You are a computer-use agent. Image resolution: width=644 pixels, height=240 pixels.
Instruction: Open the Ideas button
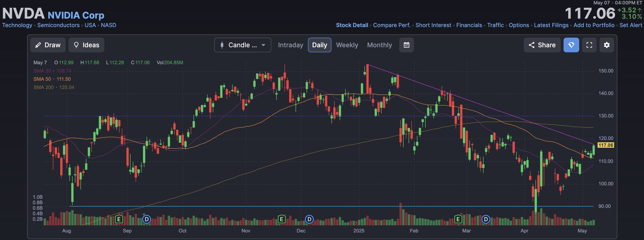tap(86, 45)
